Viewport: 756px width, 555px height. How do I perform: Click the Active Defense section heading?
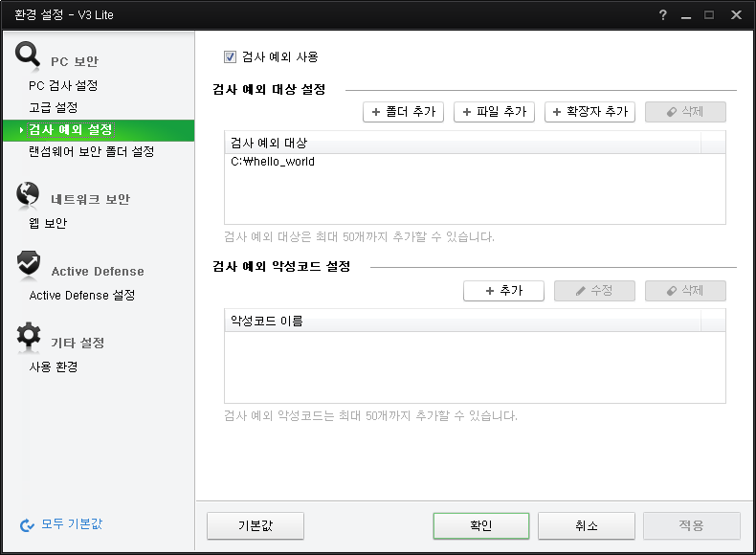tap(98, 272)
